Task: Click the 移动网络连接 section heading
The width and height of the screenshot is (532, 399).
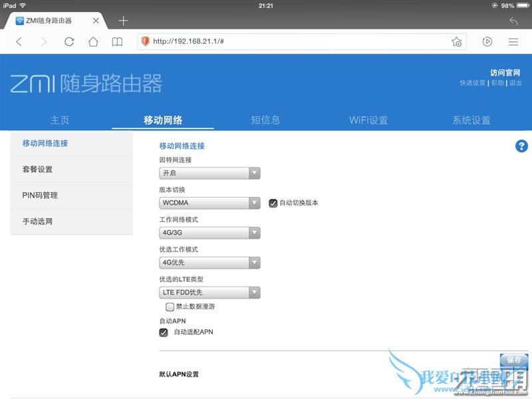Action: tap(182, 146)
